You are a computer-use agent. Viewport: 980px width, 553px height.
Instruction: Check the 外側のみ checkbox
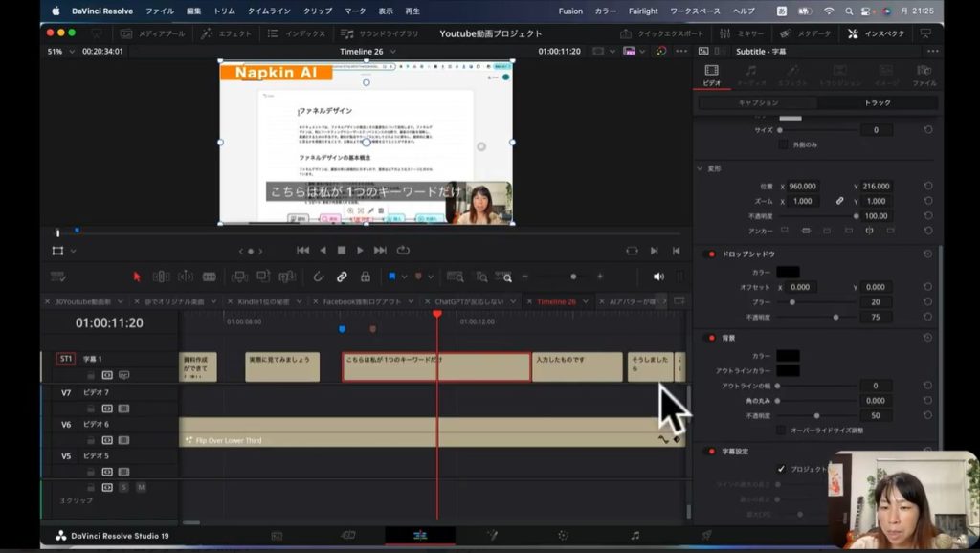point(781,144)
